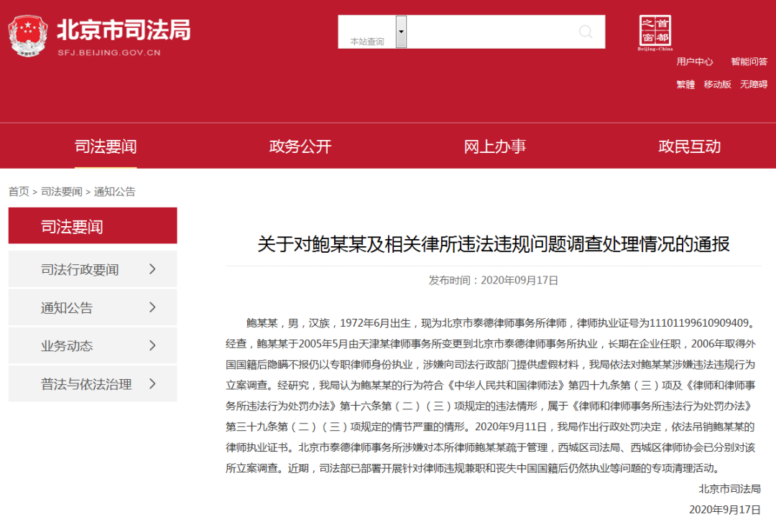Click the 发布时间：2020年09月17日 publish date line
Image resolution: width=776 pixels, height=532 pixels.
click(494, 280)
